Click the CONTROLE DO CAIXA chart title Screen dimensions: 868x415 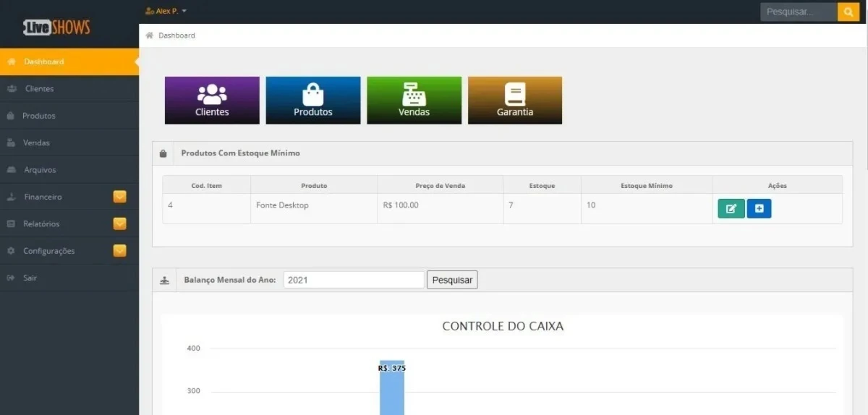503,326
